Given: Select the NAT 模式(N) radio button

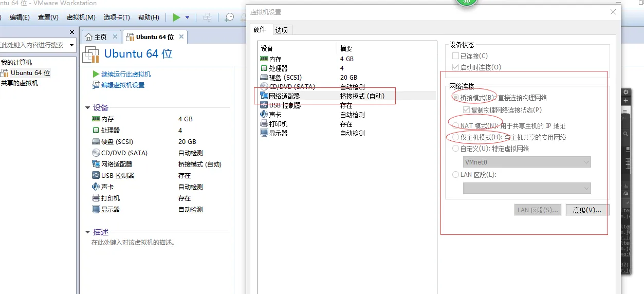Looking at the screenshot, I should [x=455, y=126].
